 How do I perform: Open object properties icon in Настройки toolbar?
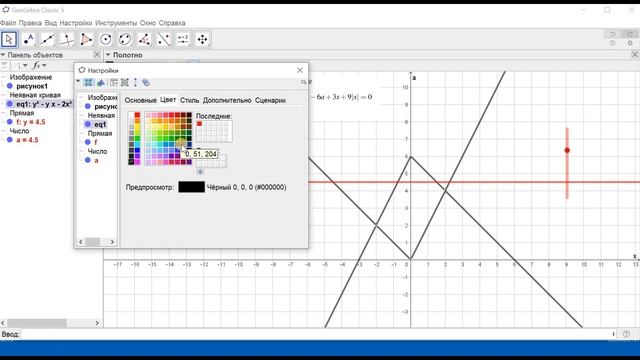[x=88, y=82]
